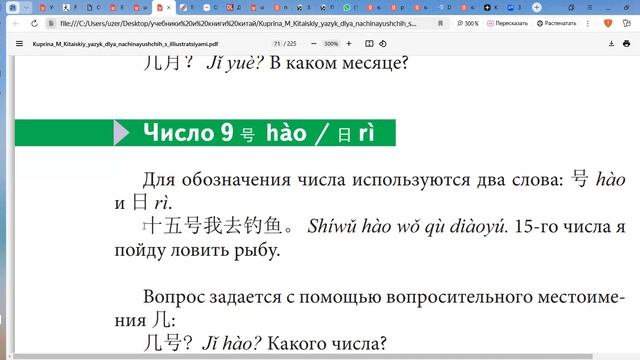Click the Распечатать button
Screen dimensions: 640x360
pyautogui.click(x=556, y=24)
